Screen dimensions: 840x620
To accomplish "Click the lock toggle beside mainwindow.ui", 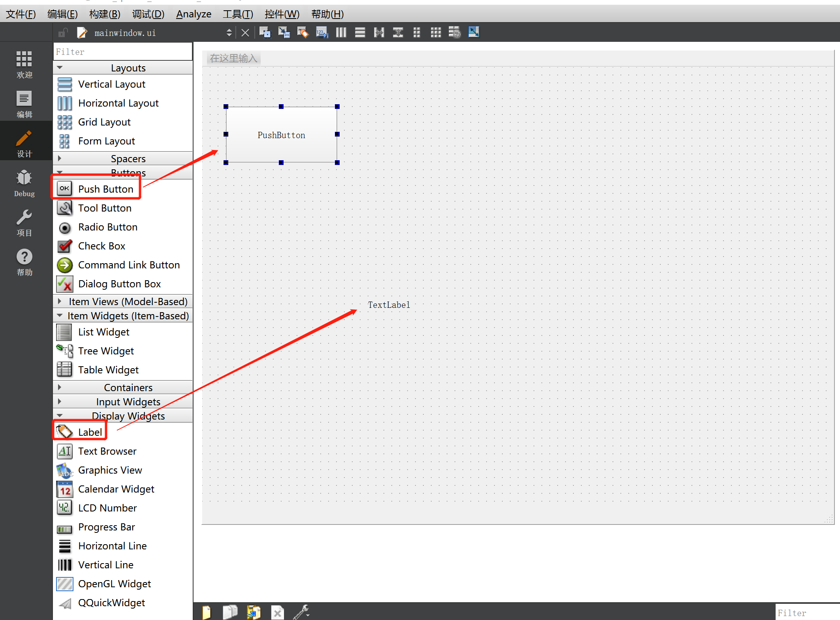I will coord(63,33).
